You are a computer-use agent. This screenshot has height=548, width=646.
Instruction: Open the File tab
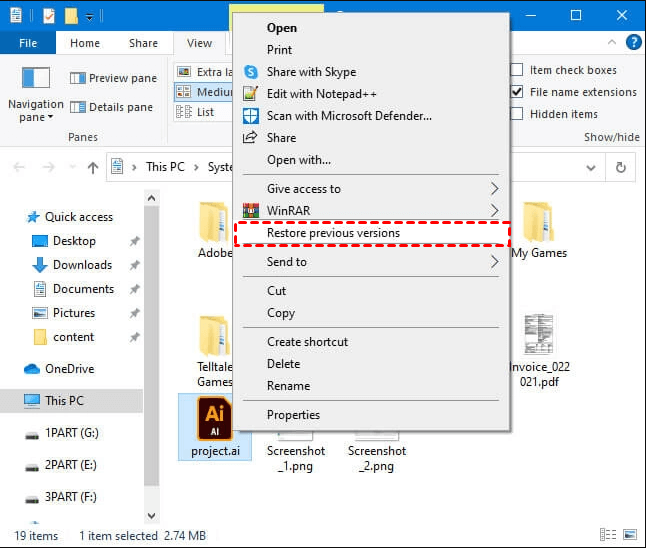pos(28,43)
